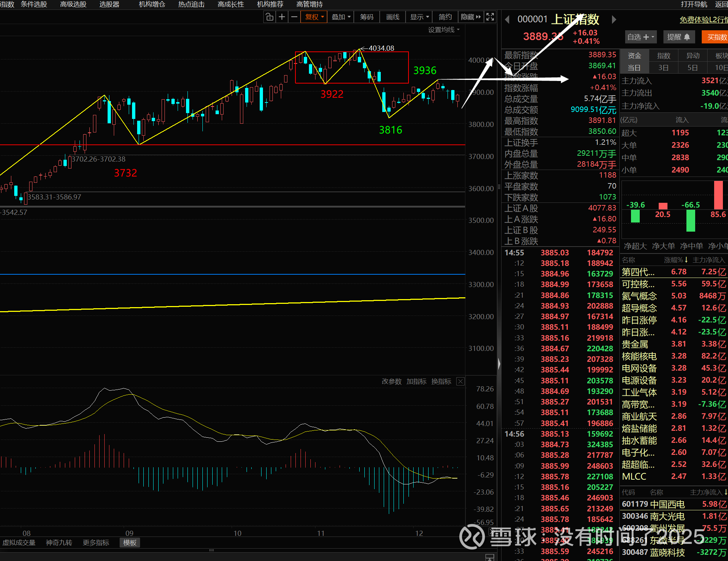
Task: Zoom in chart with plus icon
Action: pos(282,17)
